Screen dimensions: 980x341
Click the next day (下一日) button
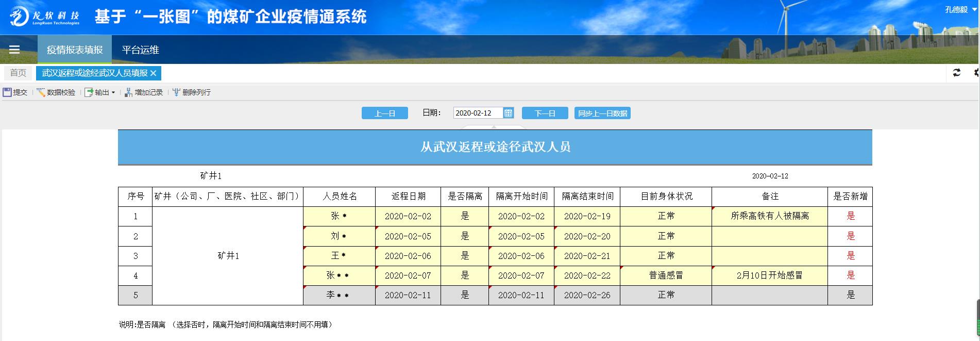(x=545, y=113)
